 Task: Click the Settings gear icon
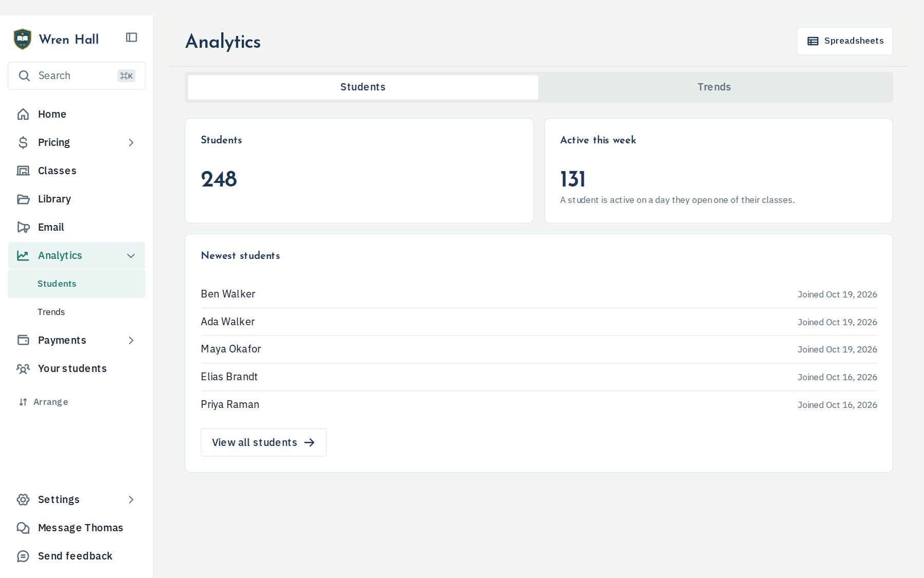click(23, 499)
